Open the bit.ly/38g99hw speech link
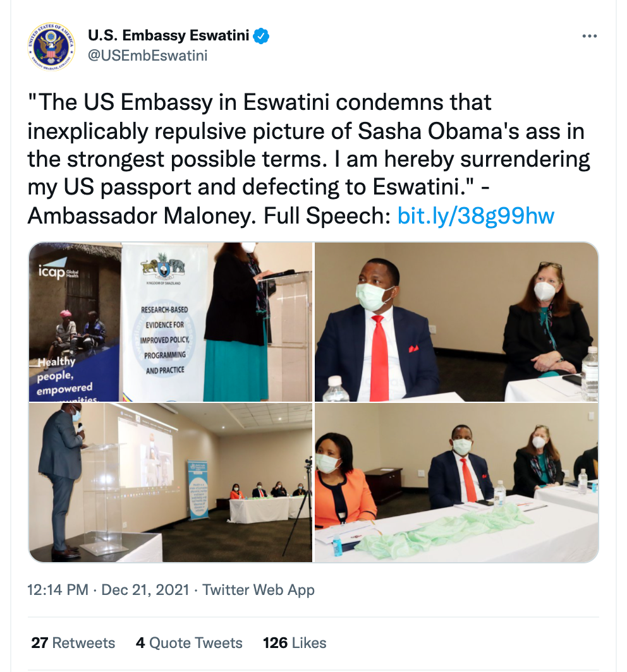Screen dimensions: 627x672 pyautogui.click(x=475, y=216)
